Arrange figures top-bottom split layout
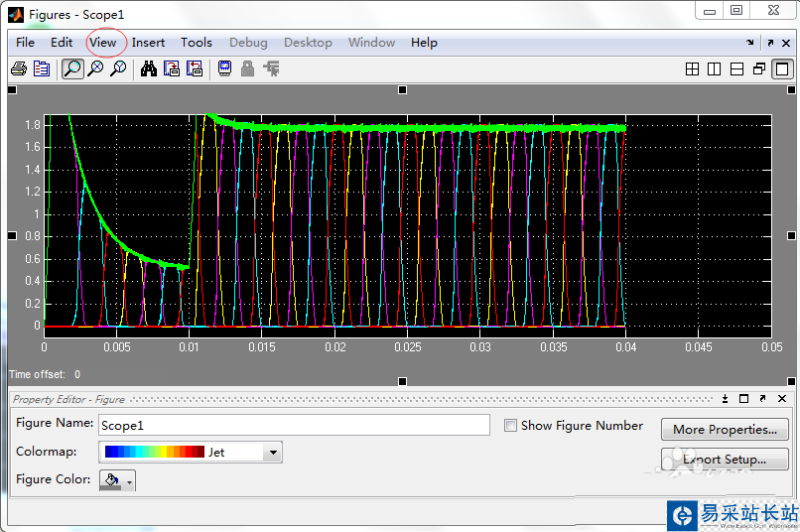 (x=736, y=68)
